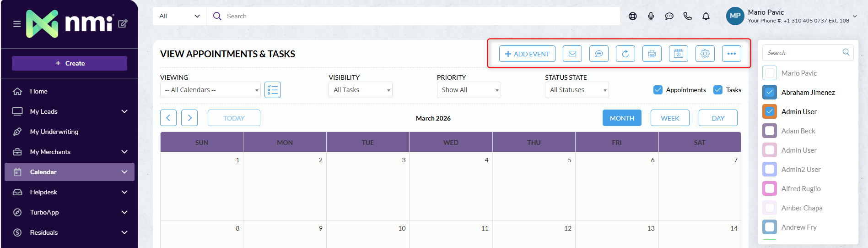Click the SMS message toolbar icon
The height and width of the screenshot is (248, 868).
[x=598, y=54]
